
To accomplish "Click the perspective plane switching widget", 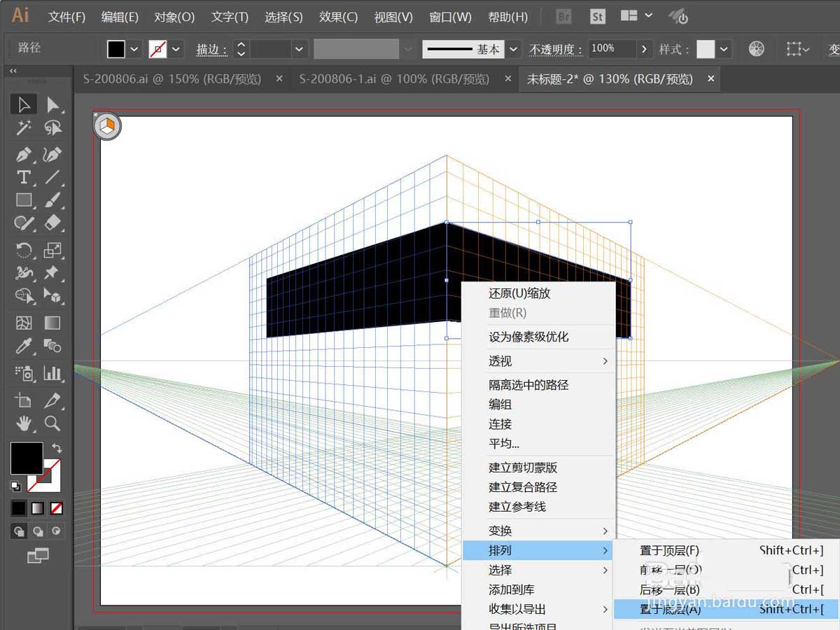I will 107,127.
